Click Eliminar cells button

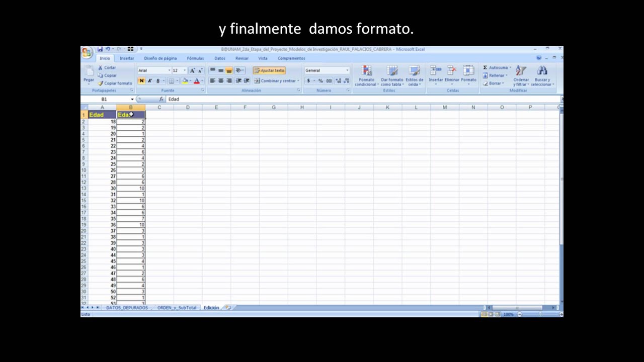(x=452, y=75)
